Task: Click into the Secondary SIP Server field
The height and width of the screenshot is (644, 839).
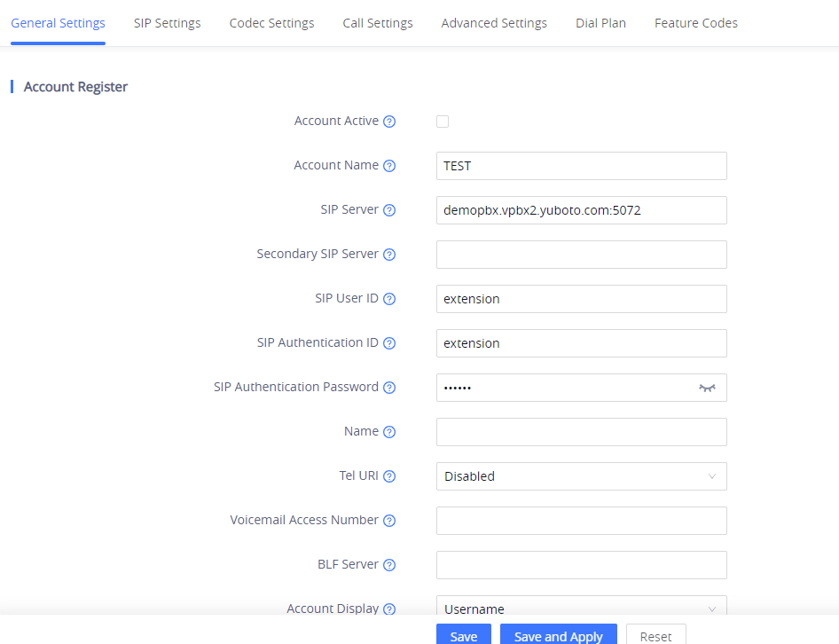Action: 582,255
